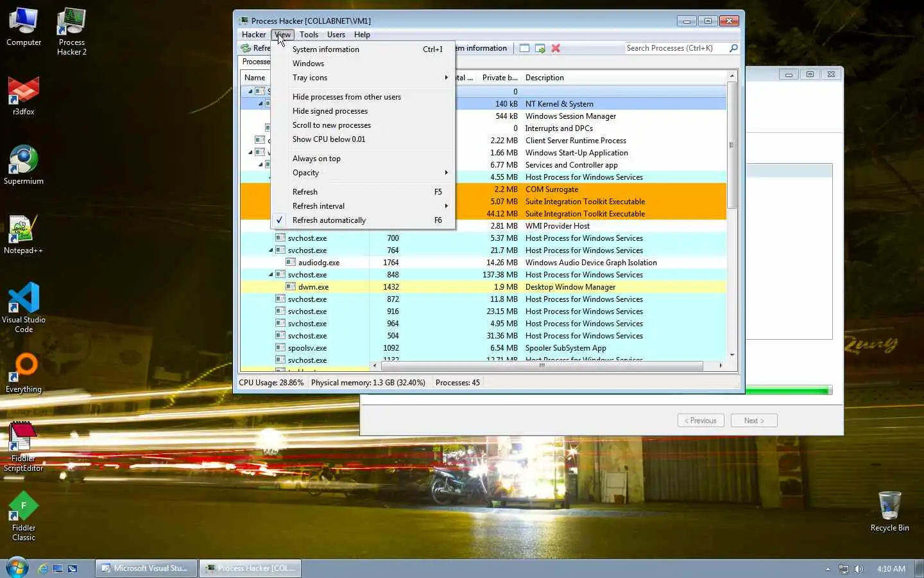Select the Computer desktop icon
924x578 pixels.
point(24,27)
